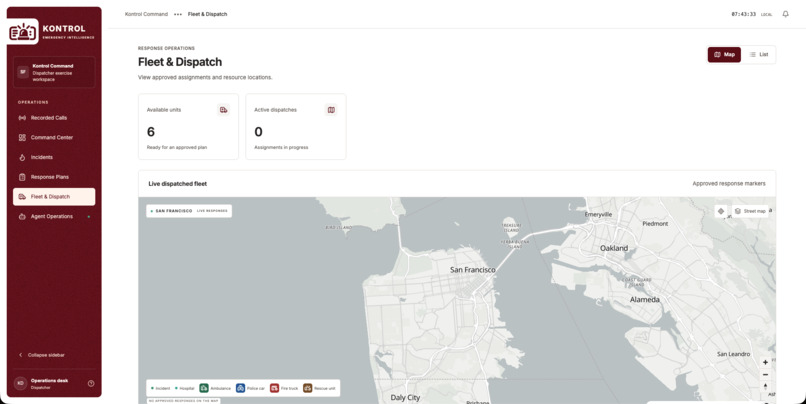Click the Ambulance legend icon
The height and width of the screenshot is (404, 806).
[204, 388]
